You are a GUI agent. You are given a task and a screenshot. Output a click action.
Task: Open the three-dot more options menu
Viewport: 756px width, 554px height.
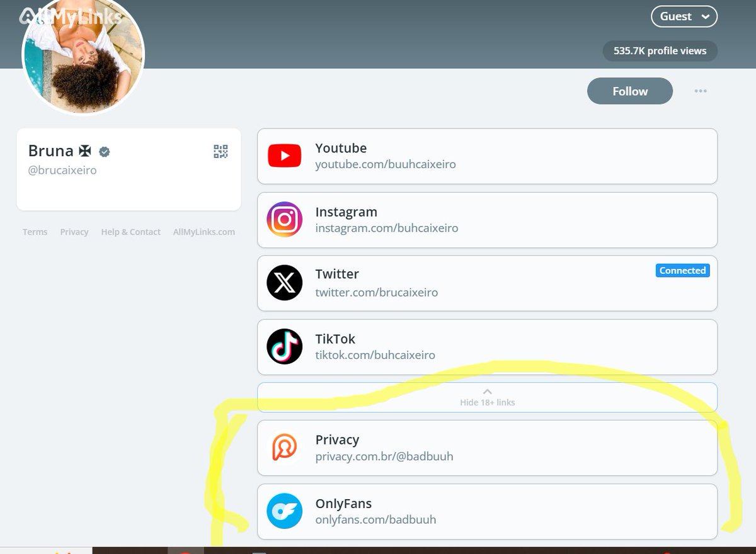click(x=701, y=91)
